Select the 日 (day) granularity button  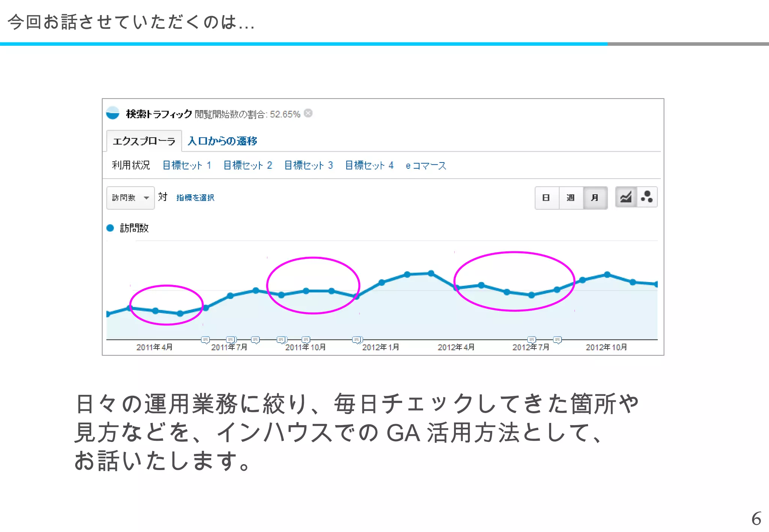[x=547, y=198]
